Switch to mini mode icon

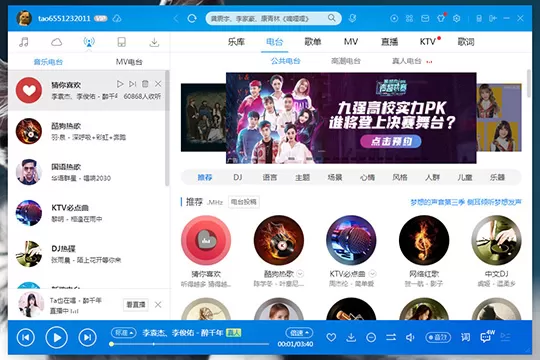pyautogui.click(x=493, y=18)
